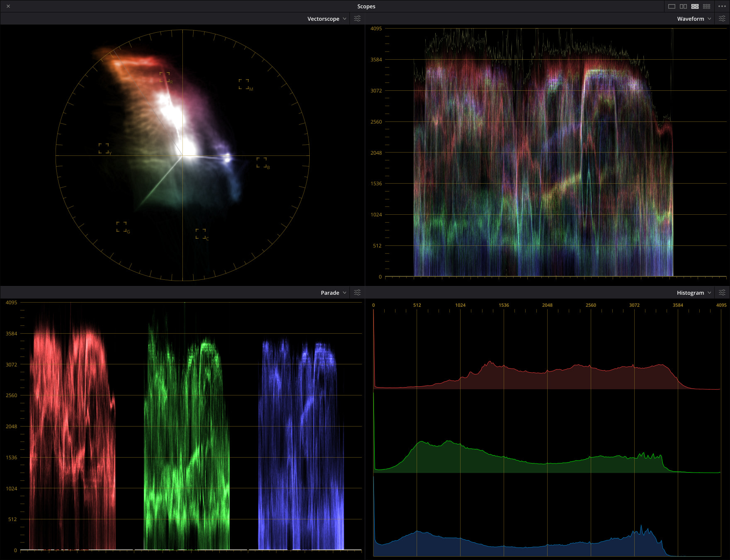Expand the Vectorscope scope type dropdown
The width and height of the screenshot is (730, 560).
(x=327, y=19)
